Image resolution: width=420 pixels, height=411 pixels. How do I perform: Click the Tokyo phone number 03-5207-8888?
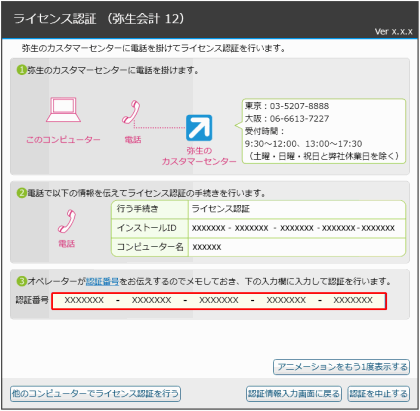[299, 106]
